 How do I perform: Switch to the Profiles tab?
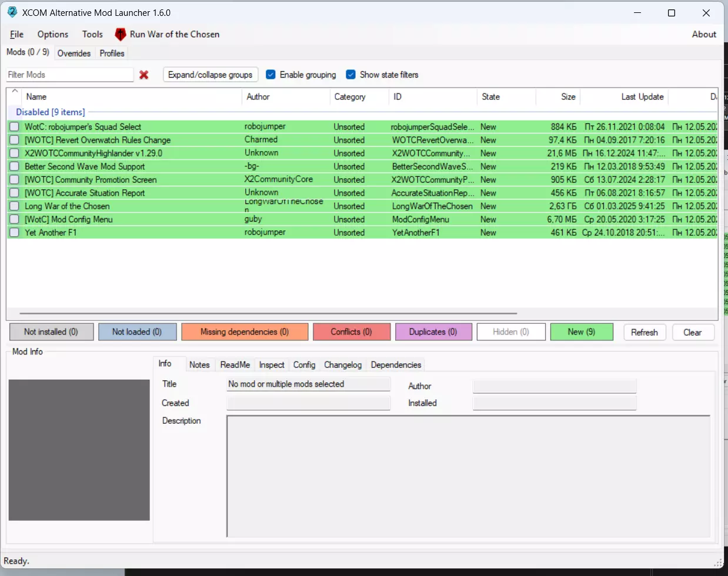[112, 53]
